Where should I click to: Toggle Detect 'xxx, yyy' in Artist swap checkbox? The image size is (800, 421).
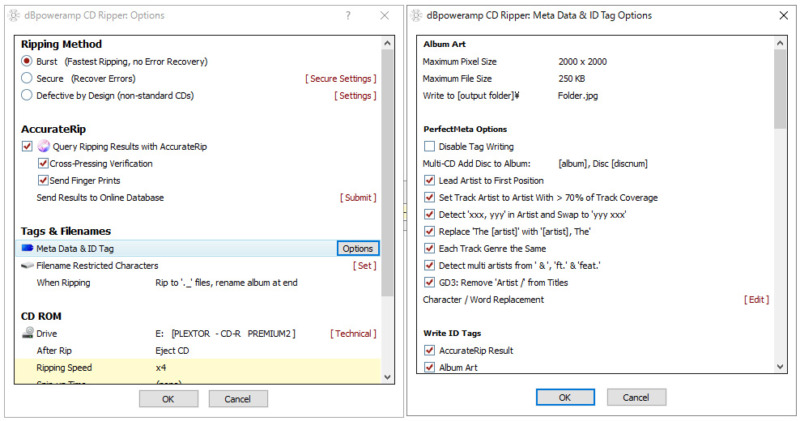tap(429, 214)
